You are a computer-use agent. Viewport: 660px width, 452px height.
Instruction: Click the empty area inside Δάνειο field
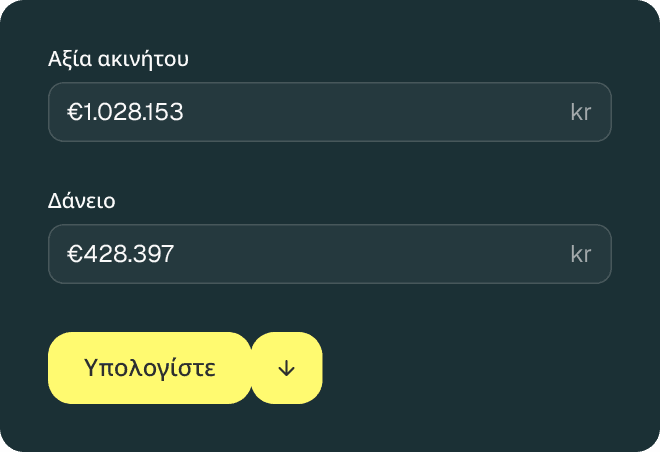coord(380,254)
